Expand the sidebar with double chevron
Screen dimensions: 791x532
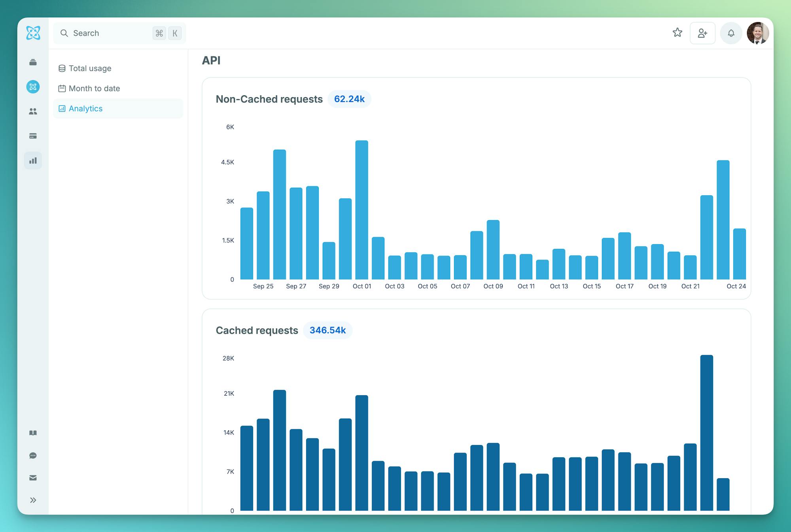tap(33, 500)
